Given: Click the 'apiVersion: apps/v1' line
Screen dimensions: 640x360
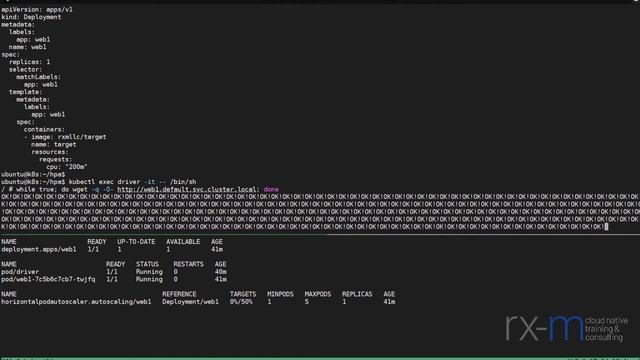Looking at the screenshot, I should 37,9.
